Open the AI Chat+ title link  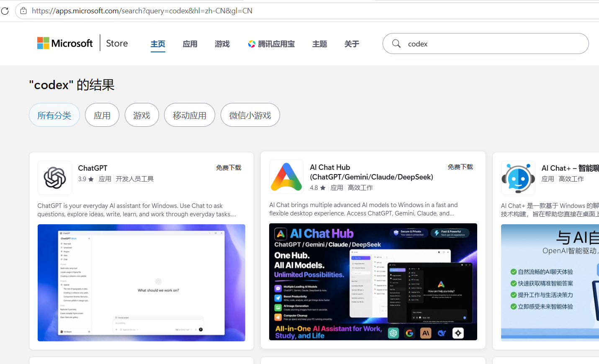[x=570, y=168]
